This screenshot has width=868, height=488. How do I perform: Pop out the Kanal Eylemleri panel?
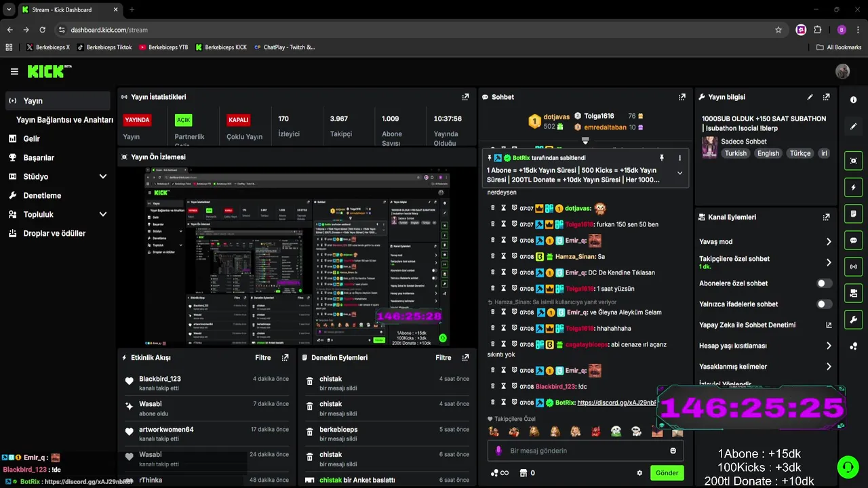pos(826,217)
